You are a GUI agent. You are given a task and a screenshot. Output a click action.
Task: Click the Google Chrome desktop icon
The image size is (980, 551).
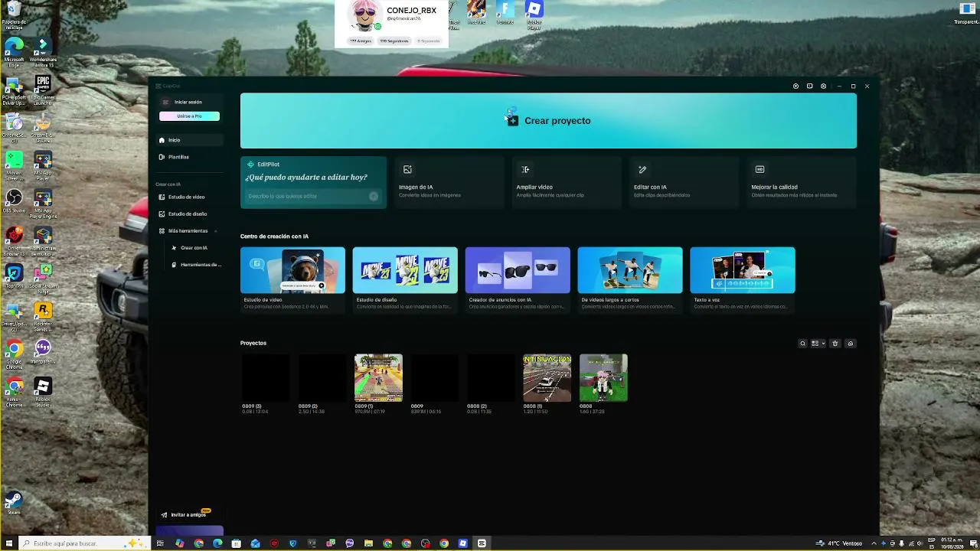(14, 352)
